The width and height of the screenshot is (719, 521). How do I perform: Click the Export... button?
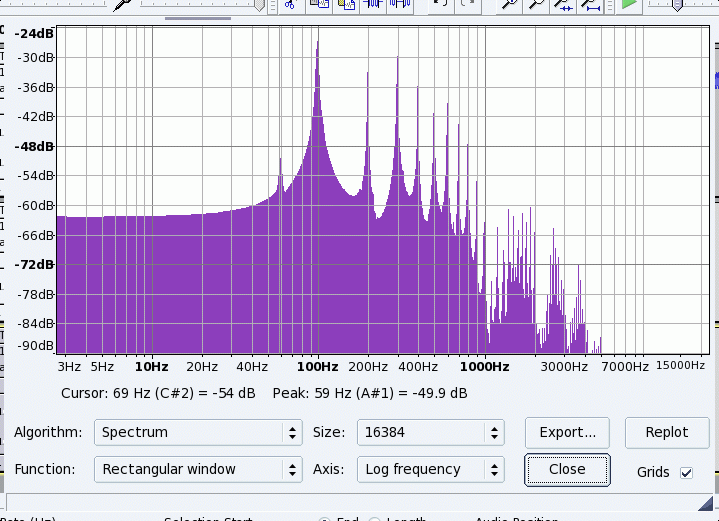[x=567, y=432]
